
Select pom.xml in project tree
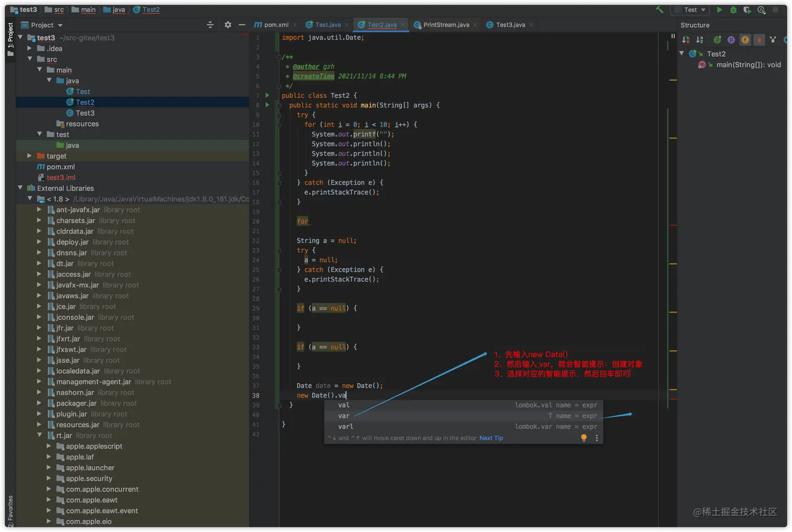pyautogui.click(x=60, y=167)
